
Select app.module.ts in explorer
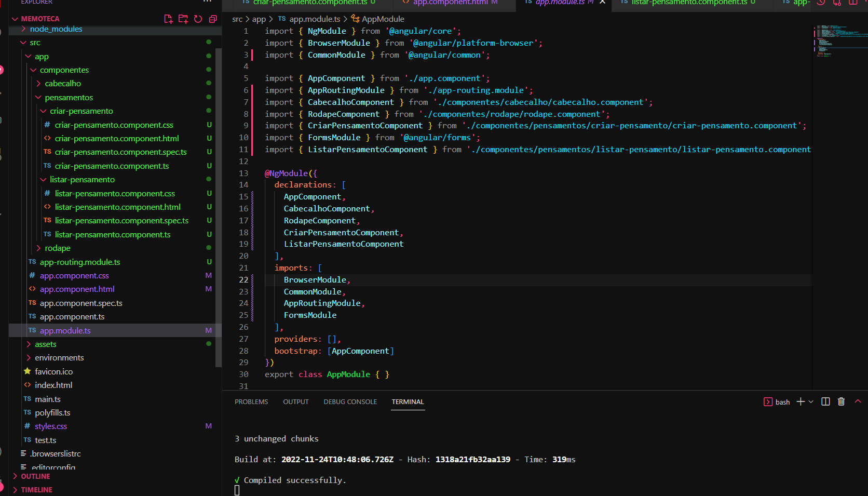[x=65, y=330]
